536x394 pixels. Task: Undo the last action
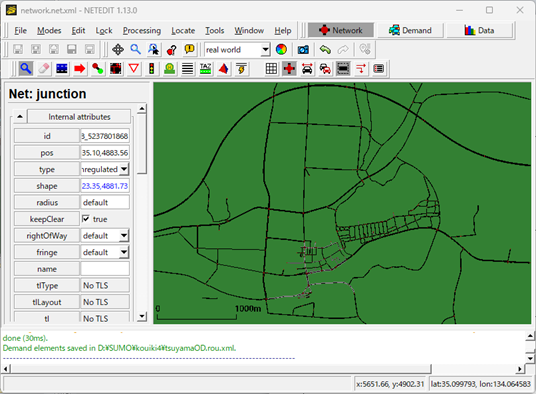click(x=325, y=50)
